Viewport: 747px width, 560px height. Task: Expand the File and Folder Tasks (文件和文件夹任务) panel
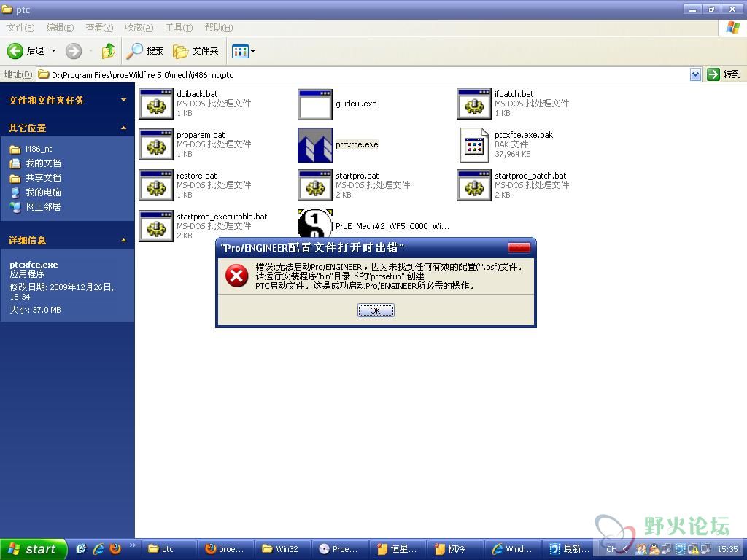[123, 100]
